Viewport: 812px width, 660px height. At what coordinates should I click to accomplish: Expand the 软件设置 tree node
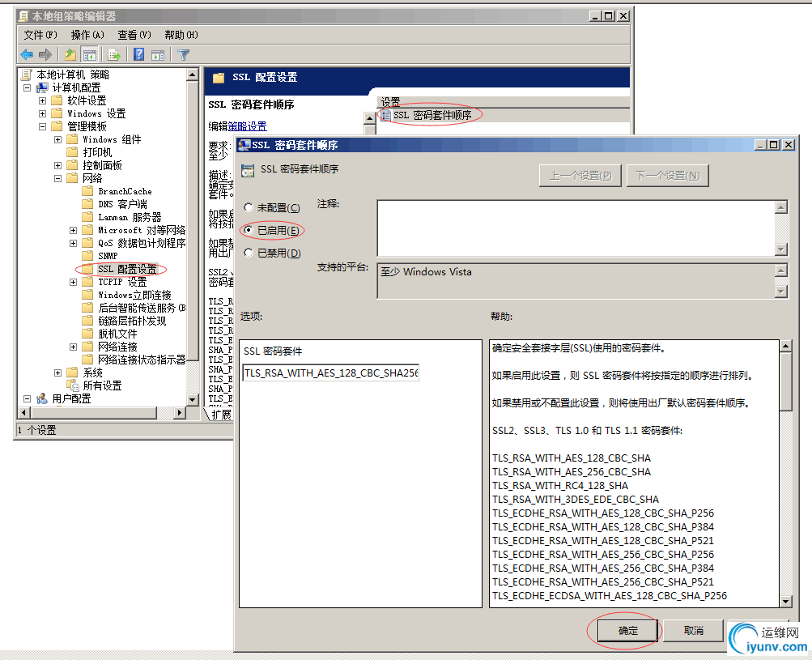click(x=42, y=100)
